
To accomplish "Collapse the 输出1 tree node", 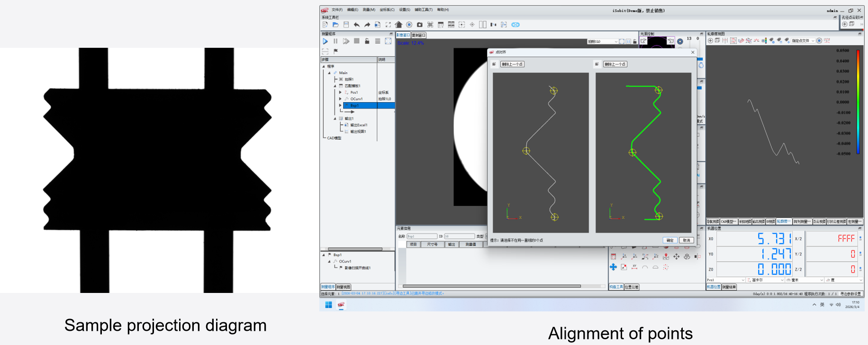I will [335, 118].
